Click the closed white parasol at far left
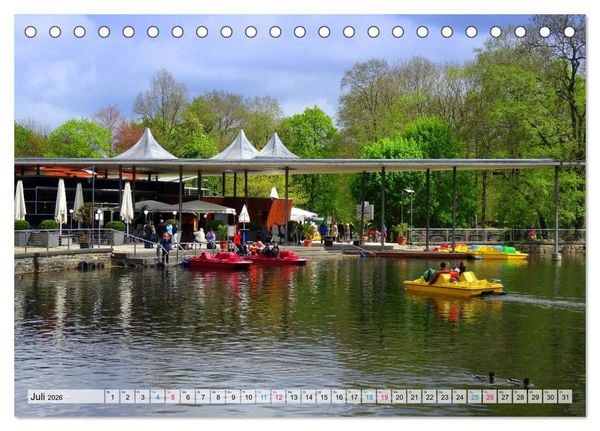Screen dimensions: 600x431 click(x=20, y=200)
